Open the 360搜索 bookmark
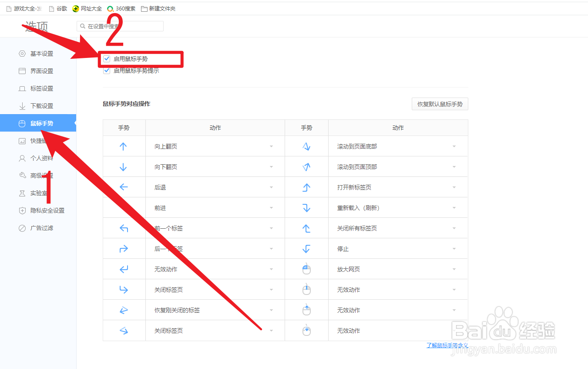This screenshot has width=588, height=369. [121, 9]
